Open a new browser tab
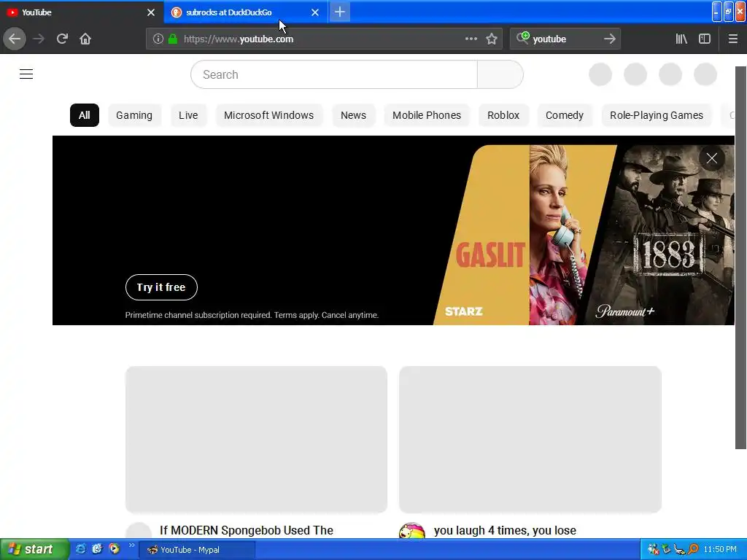Screen dimensions: 747x560 pyautogui.click(x=340, y=12)
